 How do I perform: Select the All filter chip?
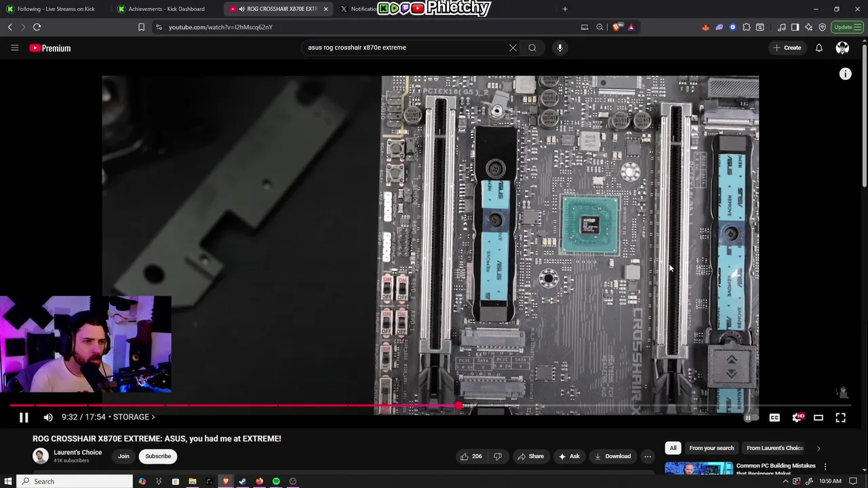[673, 448]
